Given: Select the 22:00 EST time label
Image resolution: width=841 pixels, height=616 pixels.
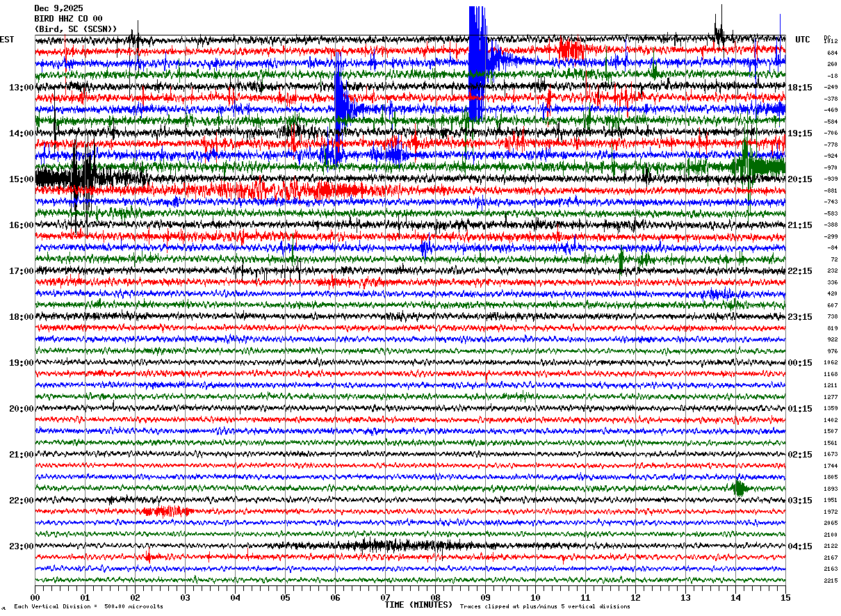Looking at the screenshot, I should pyautogui.click(x=22, y=501).
